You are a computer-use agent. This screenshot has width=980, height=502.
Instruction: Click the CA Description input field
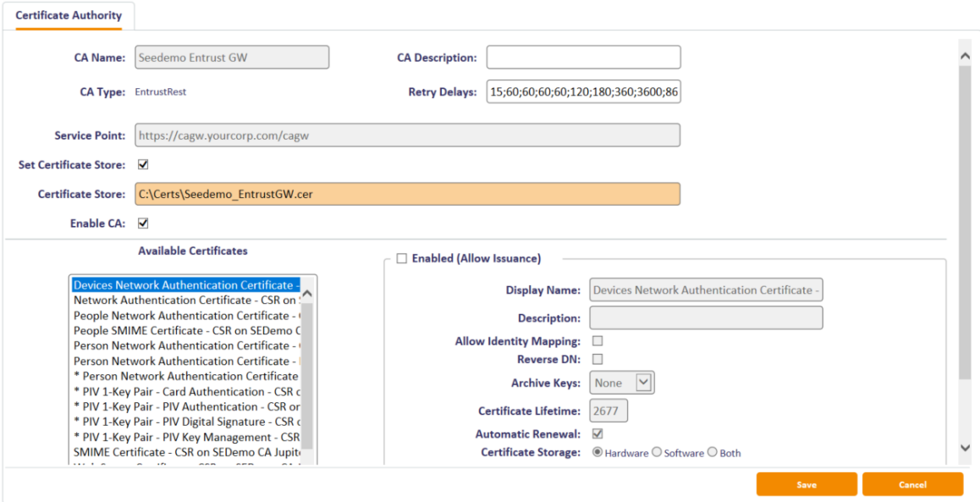(583, 58)
